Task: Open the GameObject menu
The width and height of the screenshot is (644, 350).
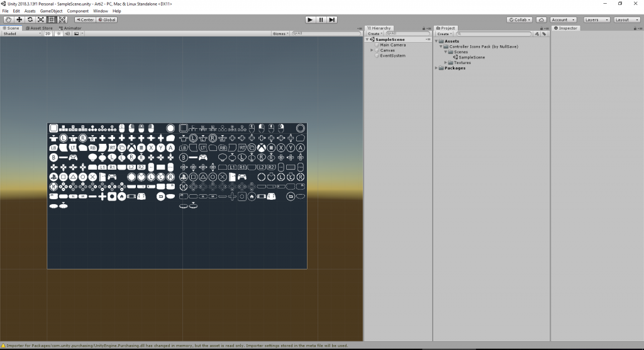Action: 52,11
